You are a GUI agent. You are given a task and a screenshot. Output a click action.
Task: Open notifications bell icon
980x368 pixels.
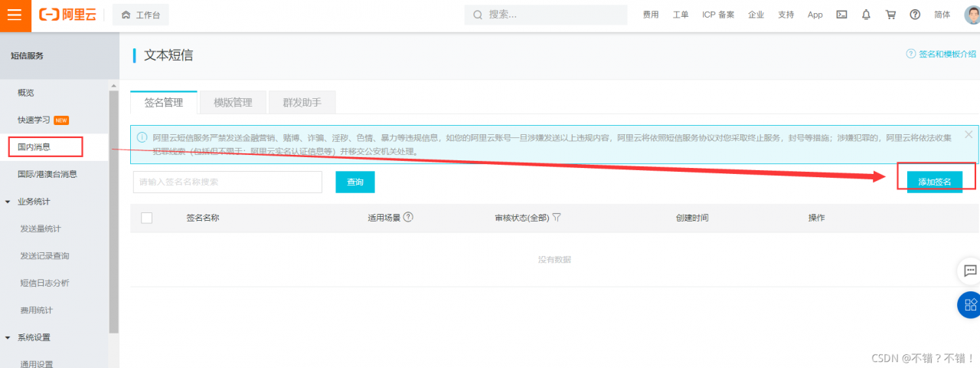pos(866,15)
